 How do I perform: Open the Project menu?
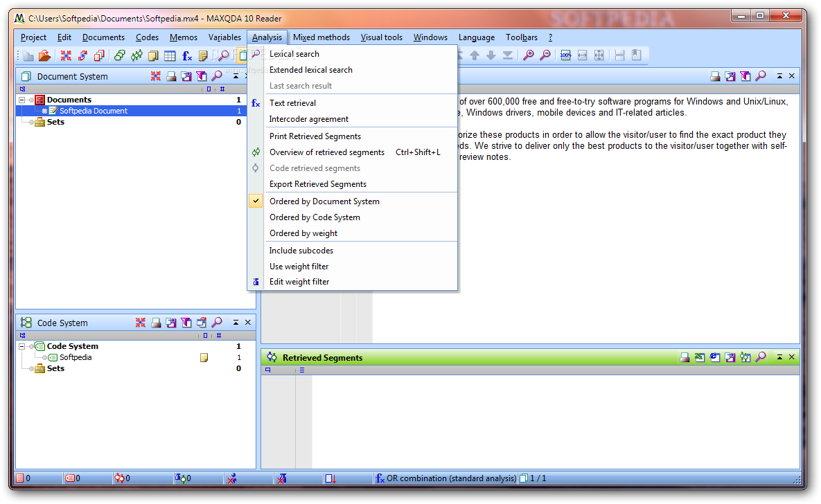tap(33, 37)
